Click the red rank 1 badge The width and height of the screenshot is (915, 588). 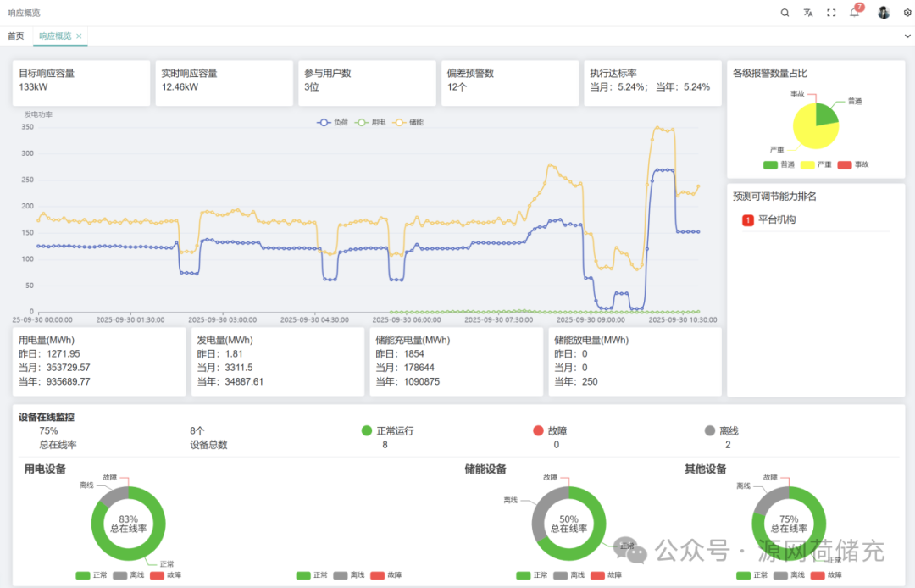[748, 220]
